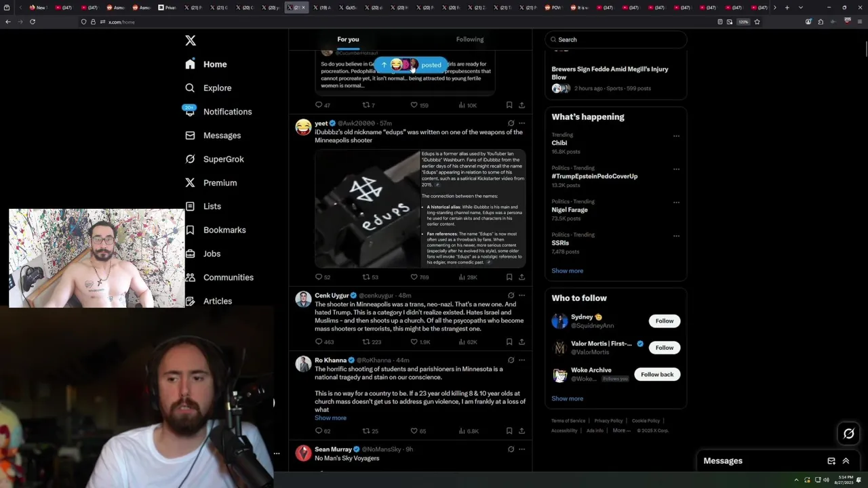Click the SuperGrok icon
The image size is (868, 488).
190,159
